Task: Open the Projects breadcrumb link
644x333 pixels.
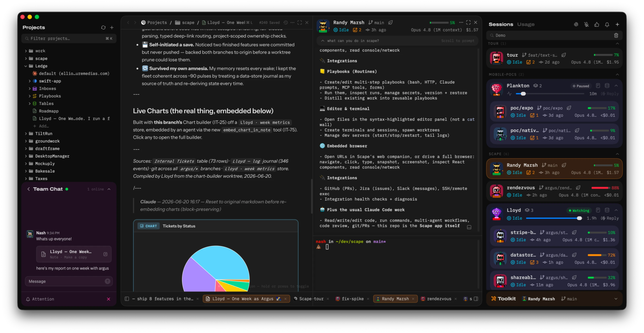Action: point(154,23)
